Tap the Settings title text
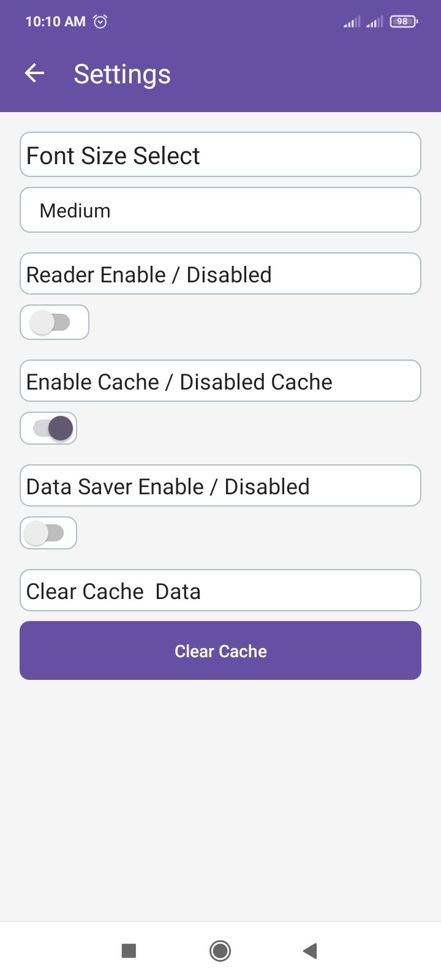Viewport: 441px width, 980px height. [122, 74]
